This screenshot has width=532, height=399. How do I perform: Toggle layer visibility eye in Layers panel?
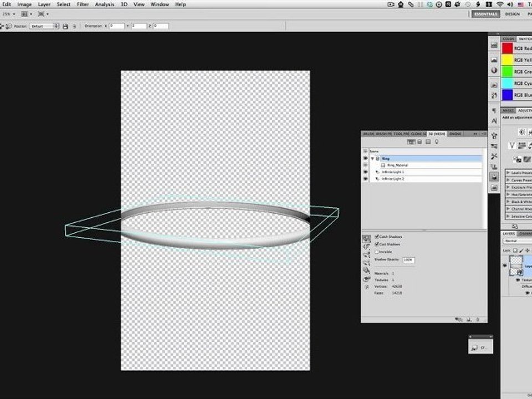504,265
